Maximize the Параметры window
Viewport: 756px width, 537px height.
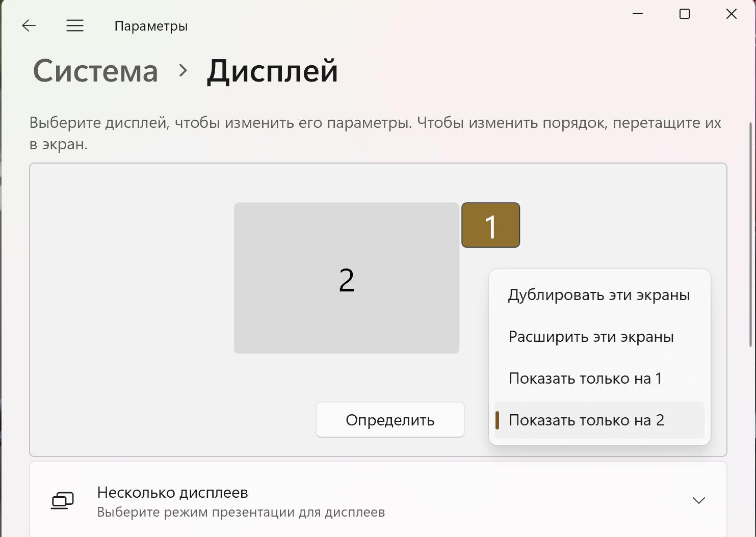click(685, 14)
